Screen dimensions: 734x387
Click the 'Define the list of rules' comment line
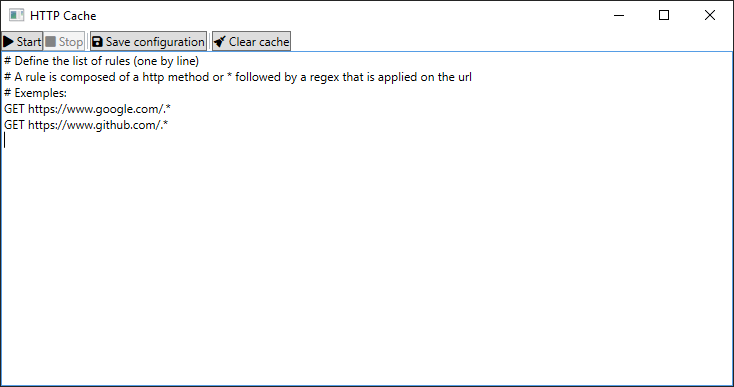click(102, 61)
